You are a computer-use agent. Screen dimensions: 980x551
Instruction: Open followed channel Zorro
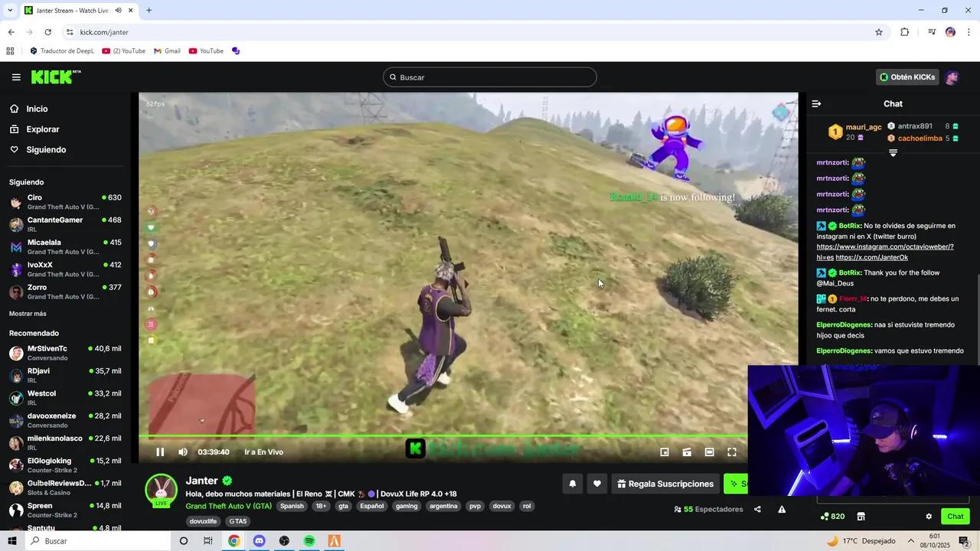tap(65, 292)
